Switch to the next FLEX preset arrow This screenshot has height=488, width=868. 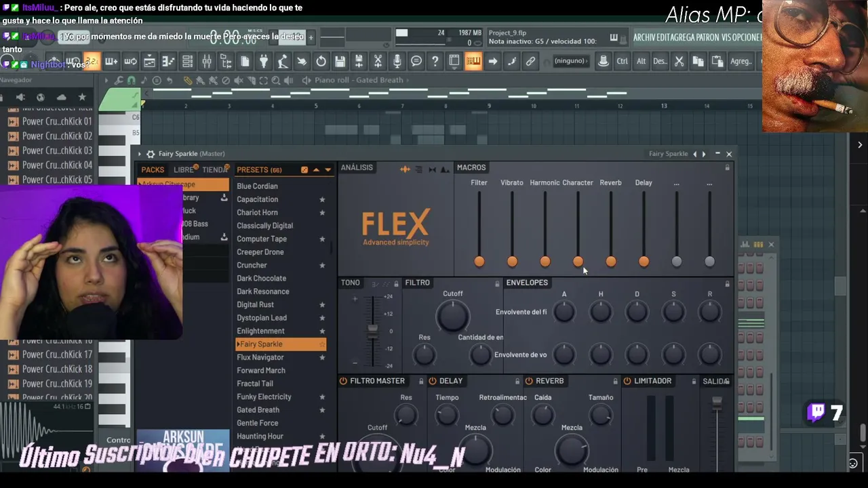703,154
